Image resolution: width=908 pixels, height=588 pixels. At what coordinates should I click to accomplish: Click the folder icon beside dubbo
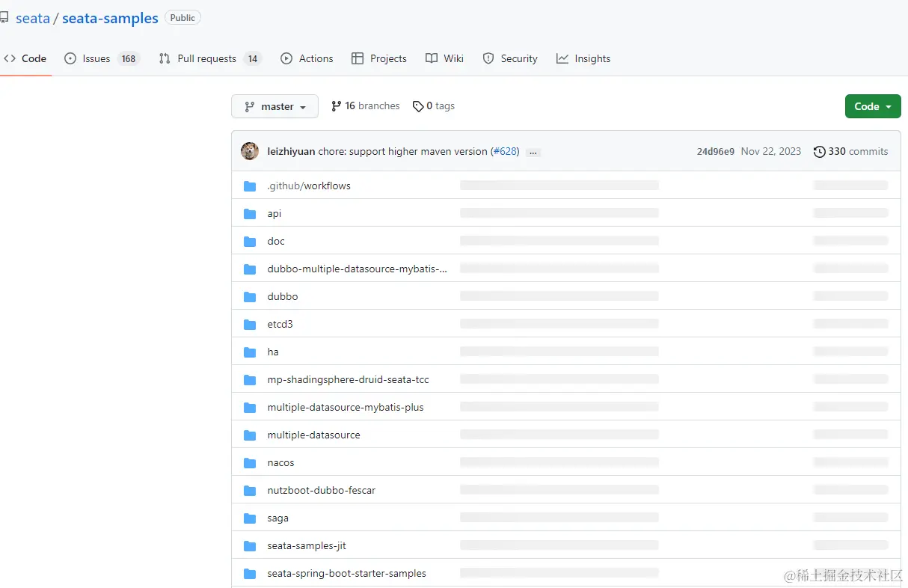(250, 297)
